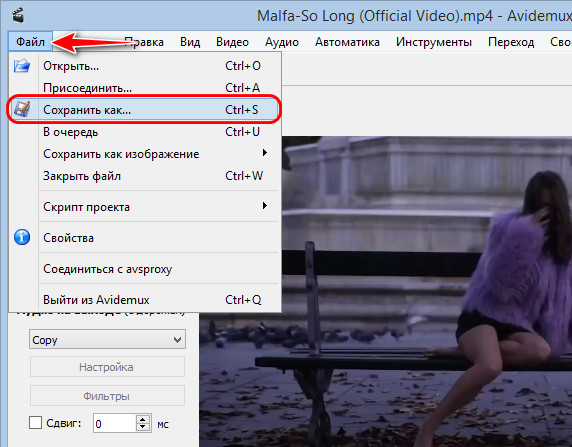The height and width of the screenshot is (447, 572).
Task: Click the save icon beside Сохранить как
Action: pos(22,109)
